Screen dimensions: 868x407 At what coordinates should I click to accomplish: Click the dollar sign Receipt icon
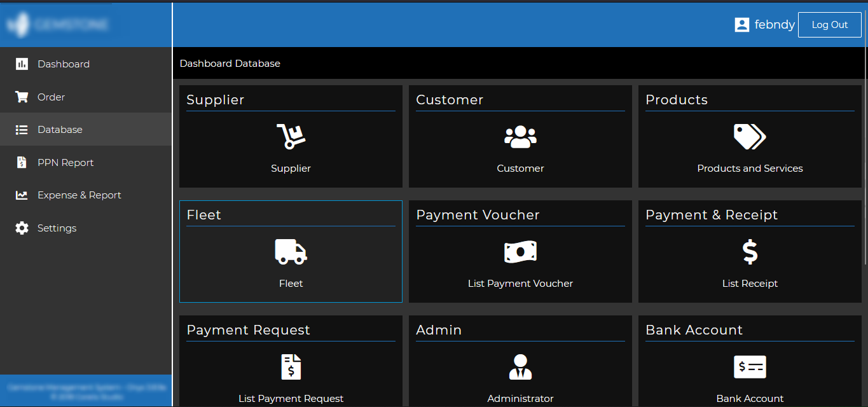coord(750,252)
